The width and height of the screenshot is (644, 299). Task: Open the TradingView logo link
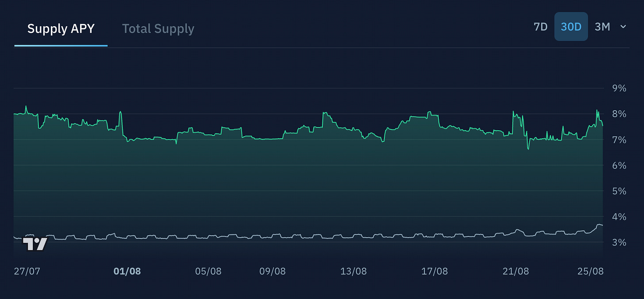[x=35, y=244]
